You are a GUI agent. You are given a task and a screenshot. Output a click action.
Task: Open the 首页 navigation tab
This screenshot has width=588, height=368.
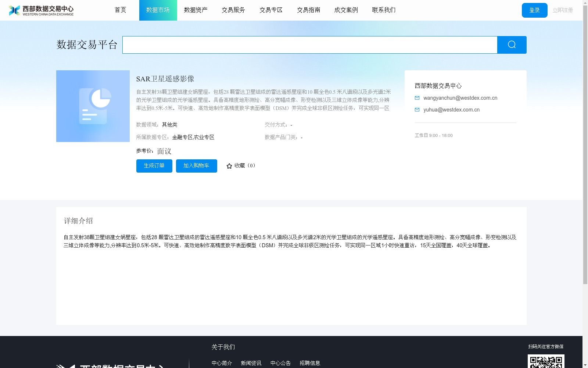[121, 10]
